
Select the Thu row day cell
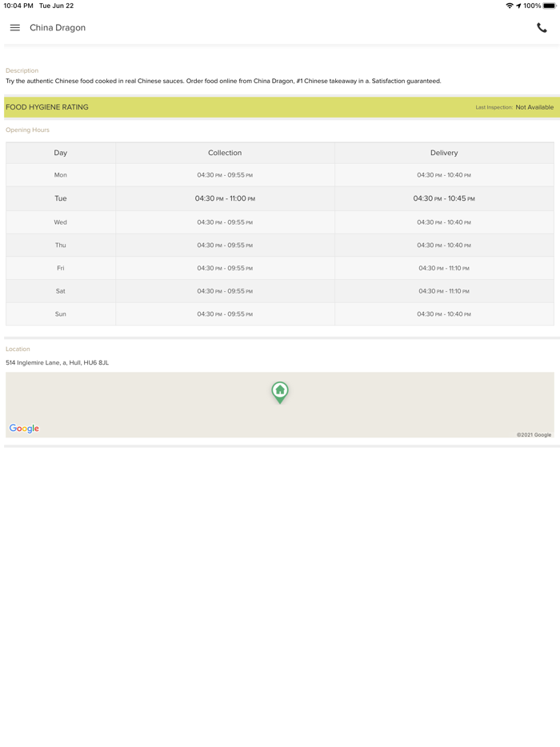(61, 245)
